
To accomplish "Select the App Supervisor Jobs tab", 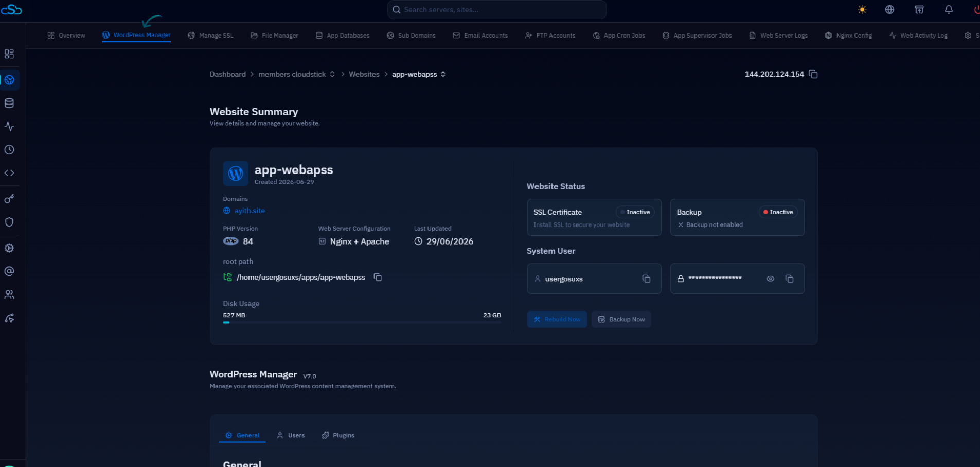I will (697, 36).
